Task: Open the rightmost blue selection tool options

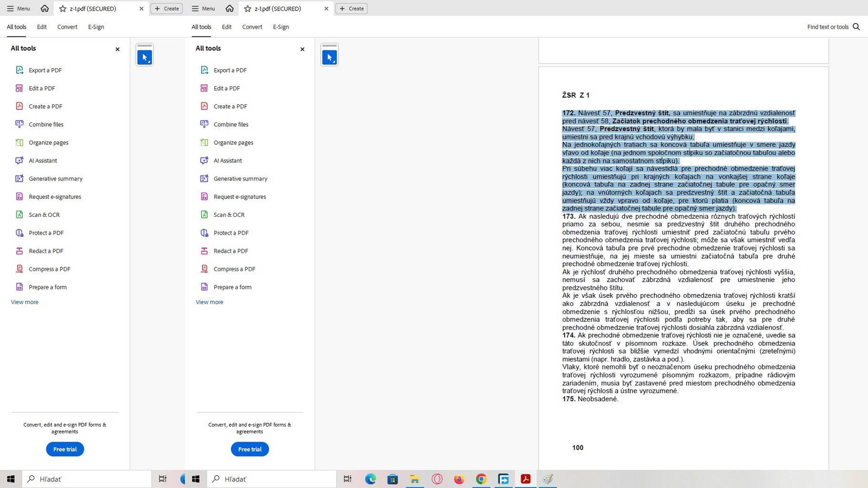Action: click(329, 57)
